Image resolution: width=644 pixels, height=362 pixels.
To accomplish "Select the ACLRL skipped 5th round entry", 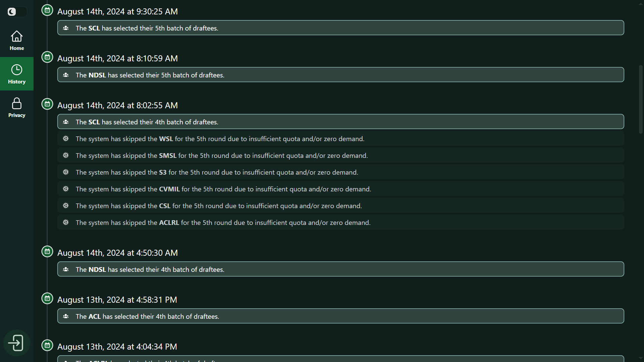I will coord(340,222).
